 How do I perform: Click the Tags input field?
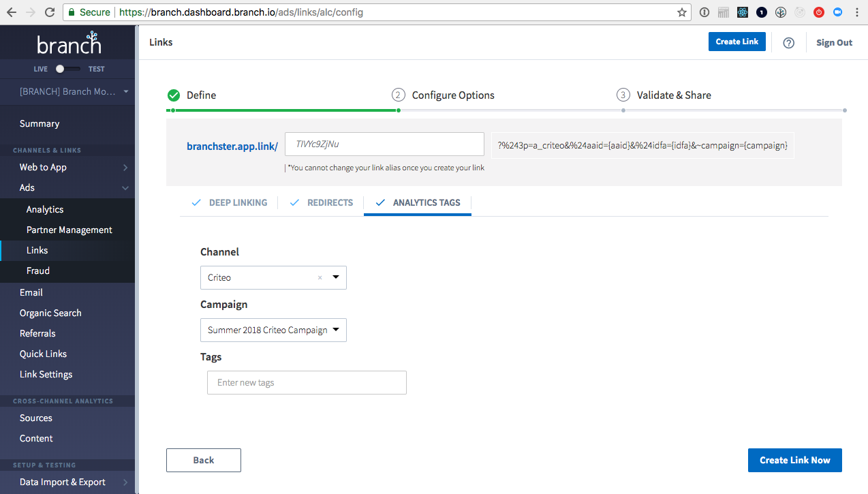click(x=307, y=382)
